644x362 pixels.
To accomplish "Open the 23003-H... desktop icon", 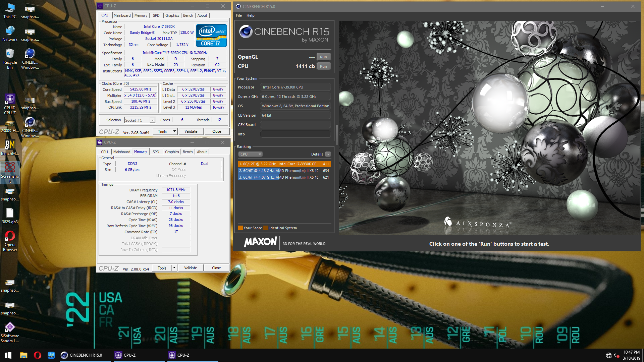I will coord(10,127).
